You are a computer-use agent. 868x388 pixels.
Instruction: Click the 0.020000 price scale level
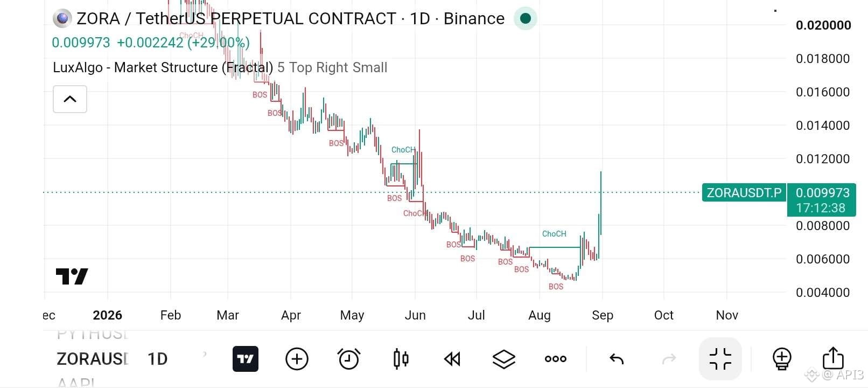823,25
